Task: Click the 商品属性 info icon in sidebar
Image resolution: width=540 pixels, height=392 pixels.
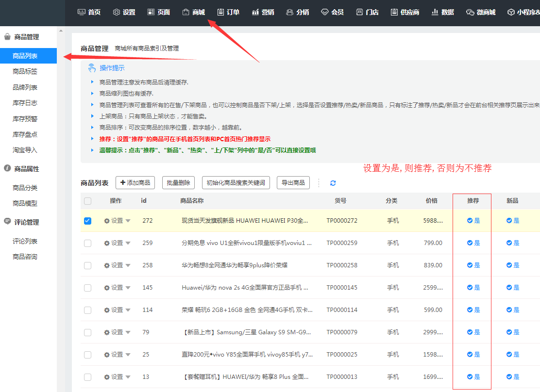Action: click(7, 168)
